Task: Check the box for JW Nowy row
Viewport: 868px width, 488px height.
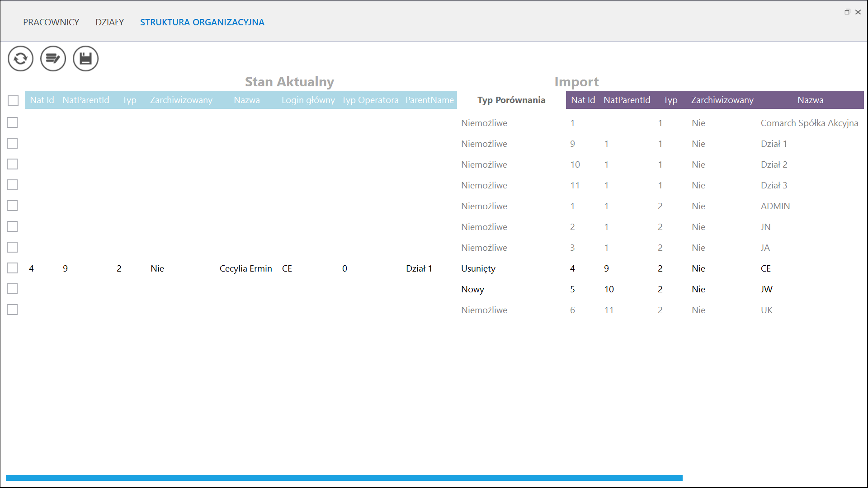Action: click(x=12, y=289)
